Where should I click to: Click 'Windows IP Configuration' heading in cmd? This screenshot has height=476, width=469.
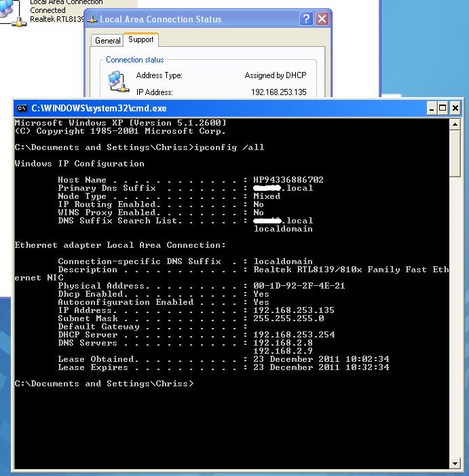(x=79, y=164)
